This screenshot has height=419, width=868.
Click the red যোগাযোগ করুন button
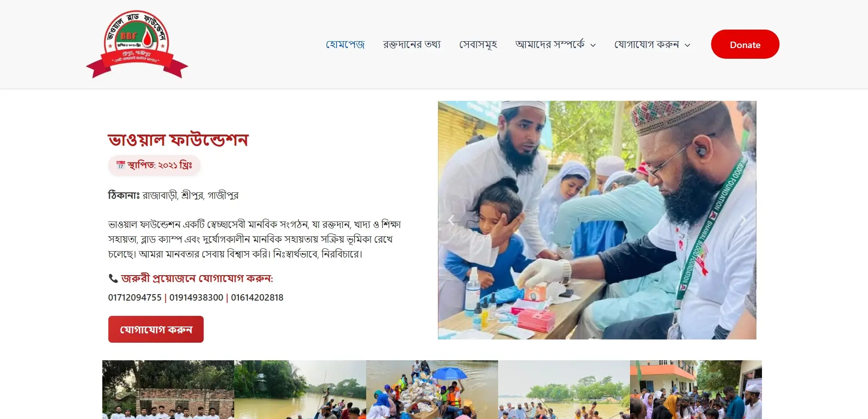(x=156, y=329)
